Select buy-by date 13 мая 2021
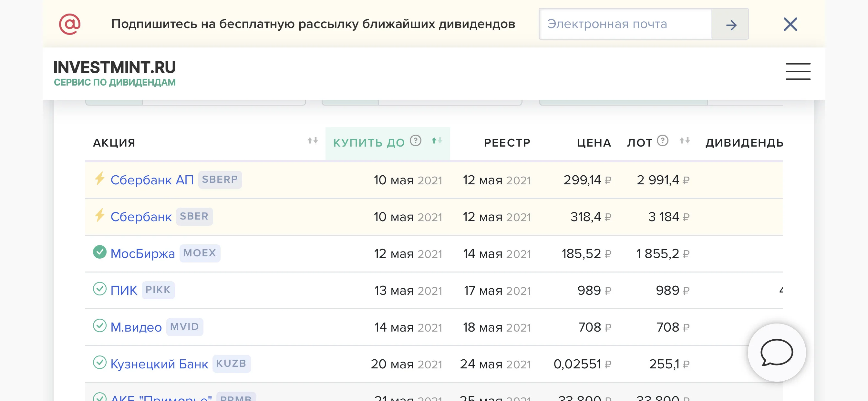Viewport: 868px width, 401px height. click(x=408, y=290)
